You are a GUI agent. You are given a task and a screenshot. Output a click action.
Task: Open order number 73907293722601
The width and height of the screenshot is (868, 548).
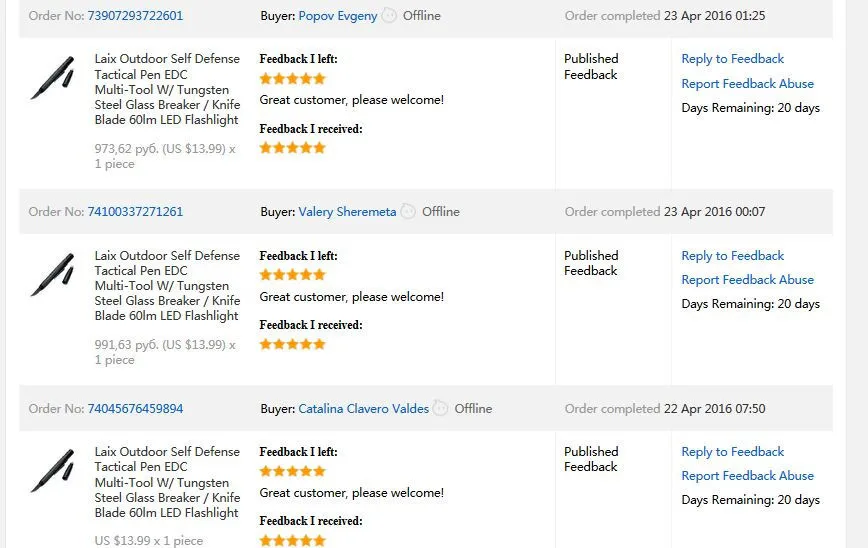pyautogui.click(x=135, y=15)
